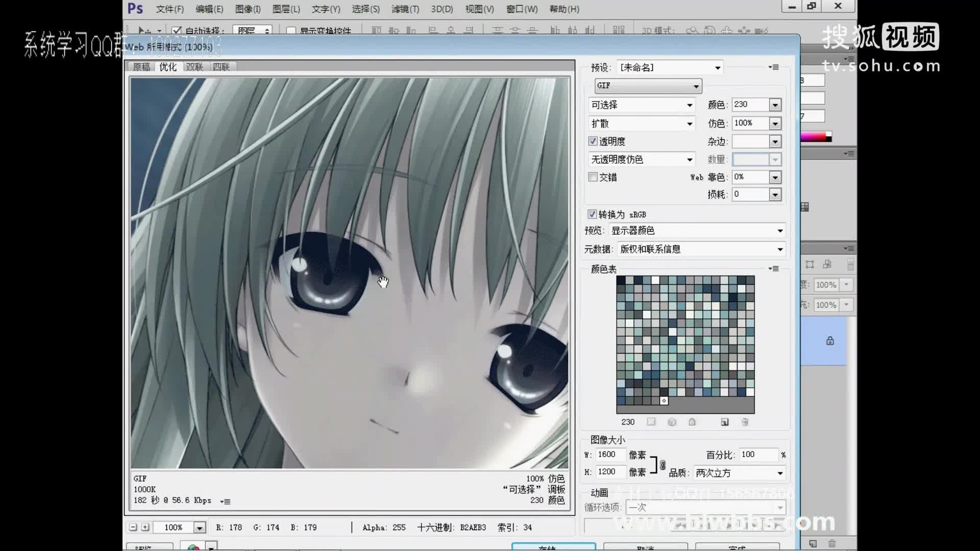Open the 预设 preset dropdown
The image size is (980, 551).
670,67
